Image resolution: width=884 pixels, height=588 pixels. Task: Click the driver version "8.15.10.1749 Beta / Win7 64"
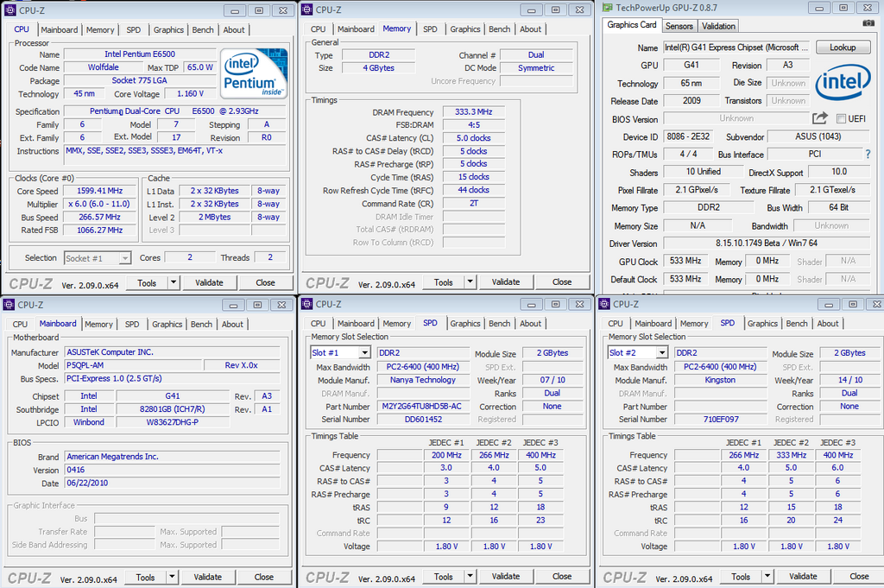pyautogui.click(x=767, y=243)
